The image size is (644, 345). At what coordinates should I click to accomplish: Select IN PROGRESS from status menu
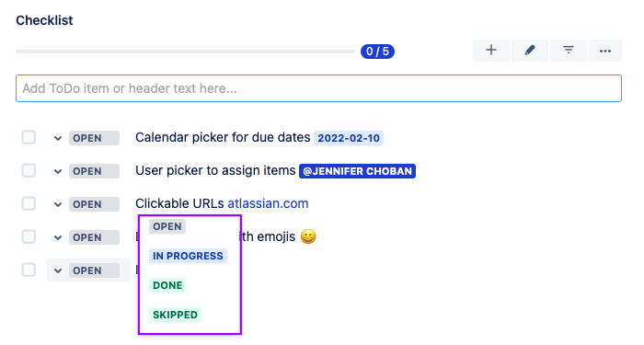coord(188,256)
